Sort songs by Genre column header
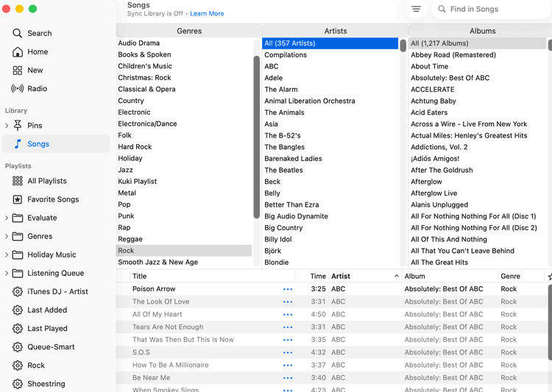The image size is (552, 392). (521, 277)
